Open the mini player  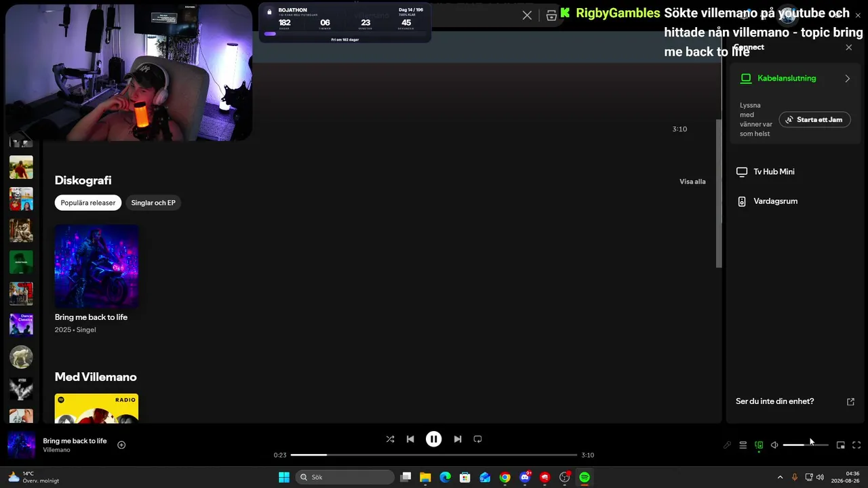pos(841,445)
